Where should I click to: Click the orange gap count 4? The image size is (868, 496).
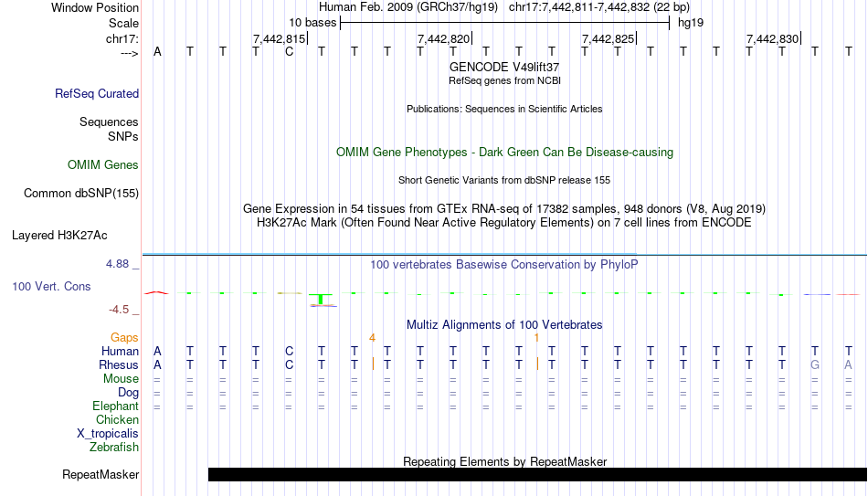coord(372,338)
